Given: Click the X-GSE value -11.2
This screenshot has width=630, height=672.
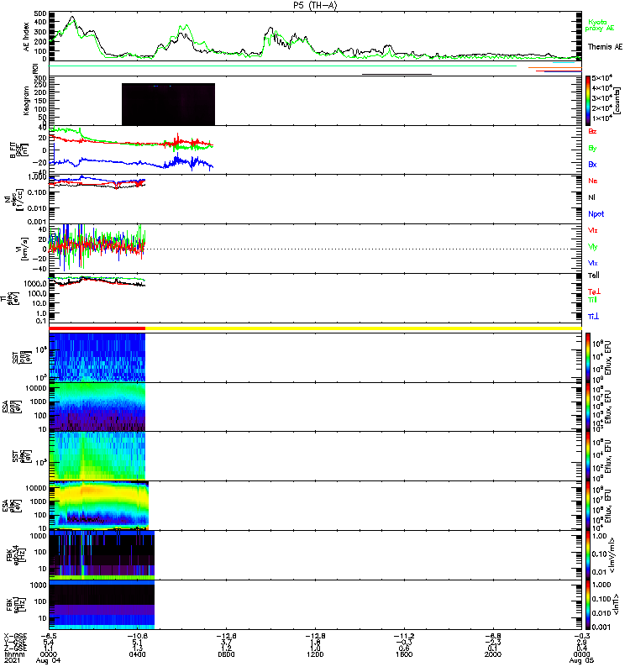Looking at the screenshot, I should pos(404,636).
